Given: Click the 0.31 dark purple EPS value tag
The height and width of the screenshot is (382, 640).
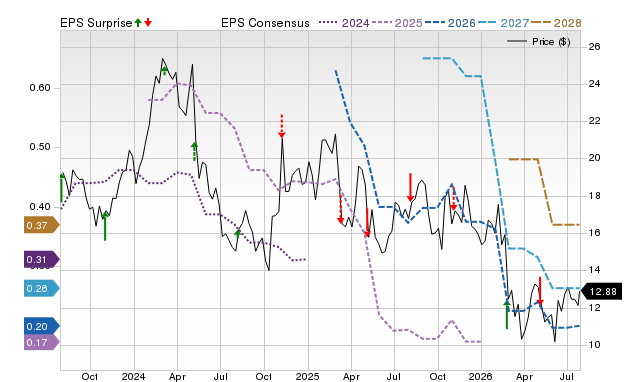Looking at the screenshot, I should tap(42, 260).
